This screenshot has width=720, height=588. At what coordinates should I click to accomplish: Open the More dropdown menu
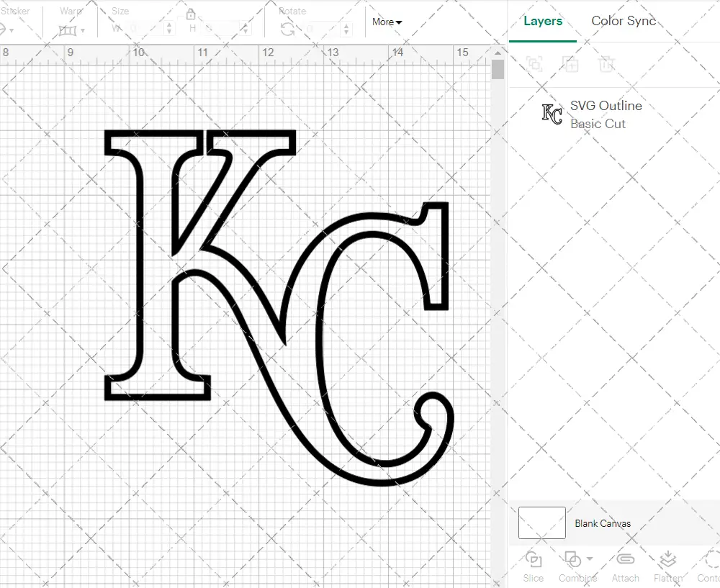click(x=387, y=22)
